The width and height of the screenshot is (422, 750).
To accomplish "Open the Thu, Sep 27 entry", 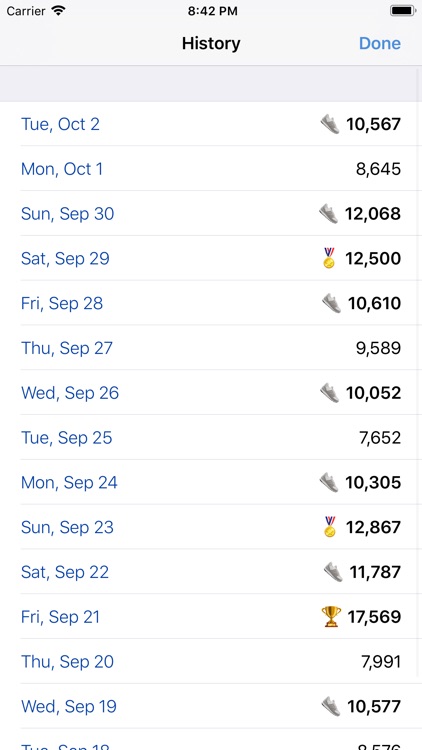I will (x=211, y=348).
